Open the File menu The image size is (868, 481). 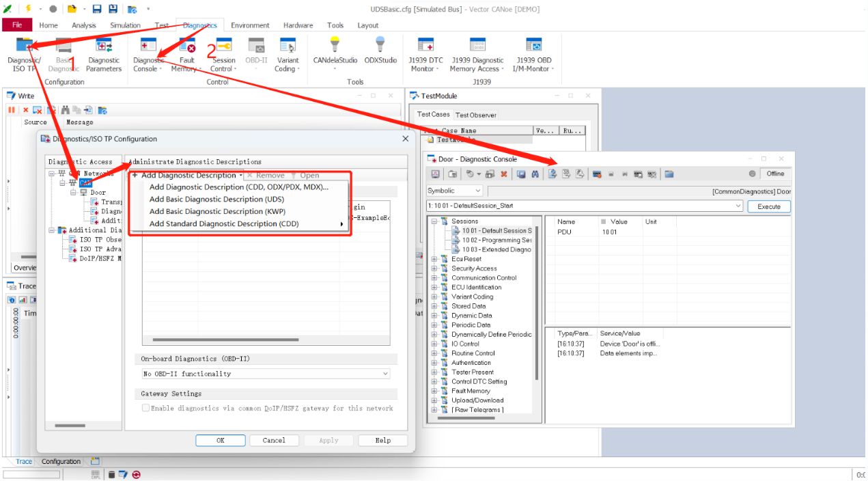[x=17, y=25]
